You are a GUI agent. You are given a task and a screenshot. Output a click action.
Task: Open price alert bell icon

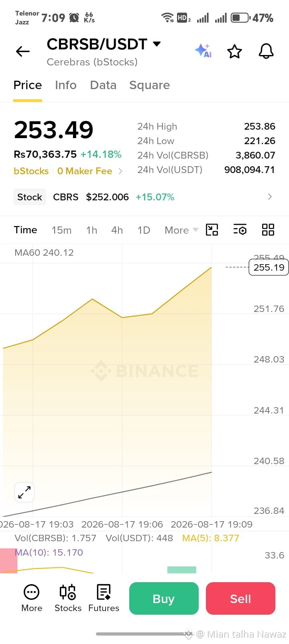[x=266, y=51]
